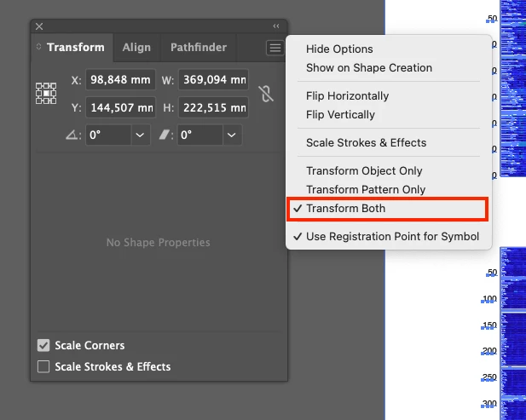Select Transform Both menu item
This screenshot has height=420, width=526.
387,209
